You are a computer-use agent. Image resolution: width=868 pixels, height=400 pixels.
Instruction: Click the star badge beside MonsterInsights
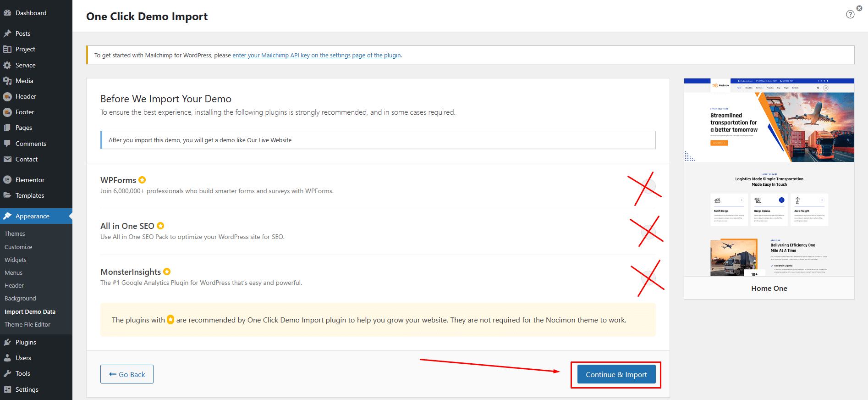pyautogui.click(x=167, y=272)
